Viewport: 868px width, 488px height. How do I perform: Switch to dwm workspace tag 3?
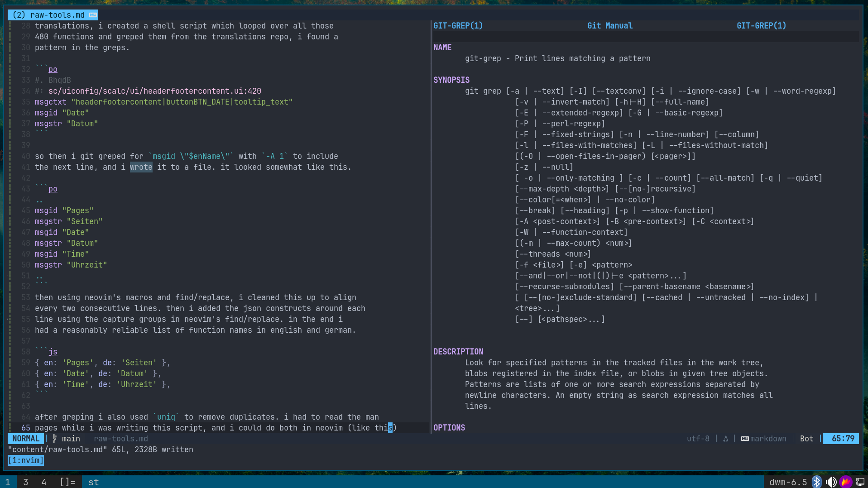point(26,482)
